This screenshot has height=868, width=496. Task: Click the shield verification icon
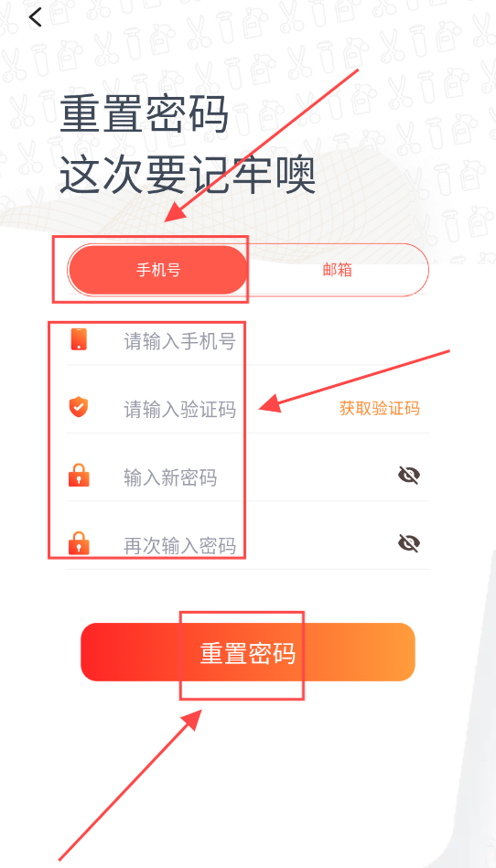(80, 407)
